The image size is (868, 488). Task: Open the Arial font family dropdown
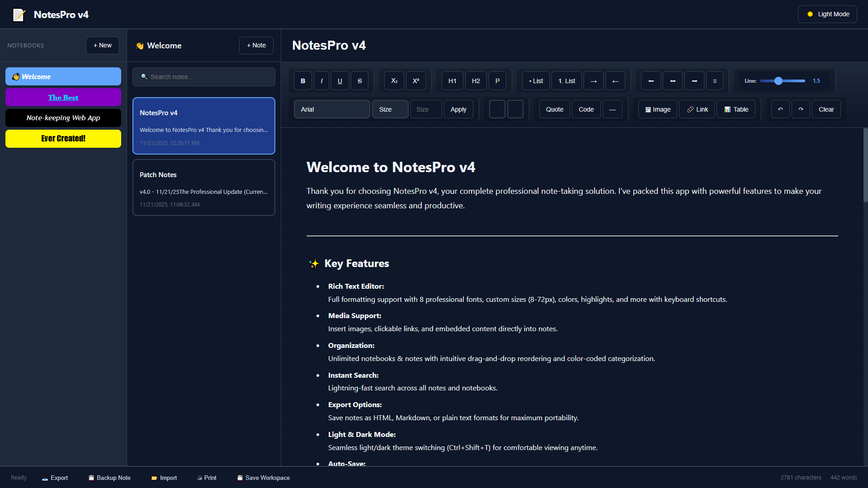pyautogui.click(x=332, y=109)
